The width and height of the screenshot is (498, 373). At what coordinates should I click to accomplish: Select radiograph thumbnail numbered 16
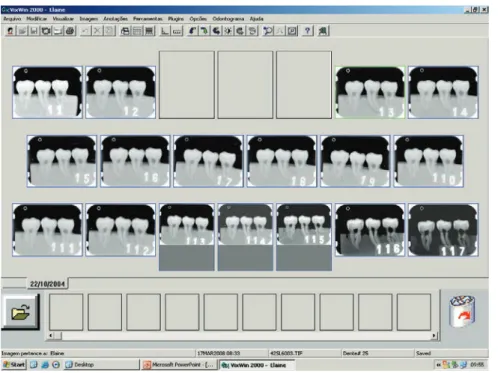[135, 161]
